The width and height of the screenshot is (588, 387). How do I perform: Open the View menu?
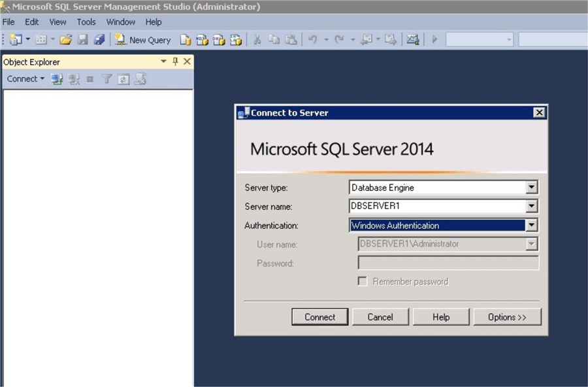point(57,22)
